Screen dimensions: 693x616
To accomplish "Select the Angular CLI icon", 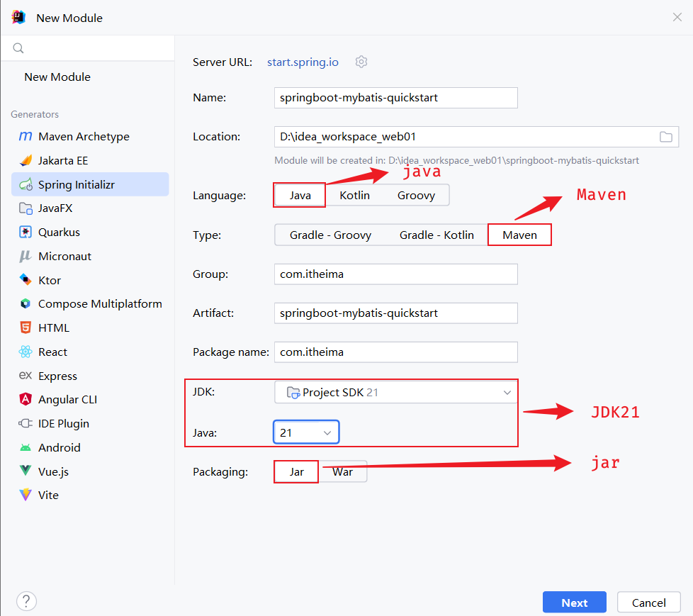I will coord(26,400).
